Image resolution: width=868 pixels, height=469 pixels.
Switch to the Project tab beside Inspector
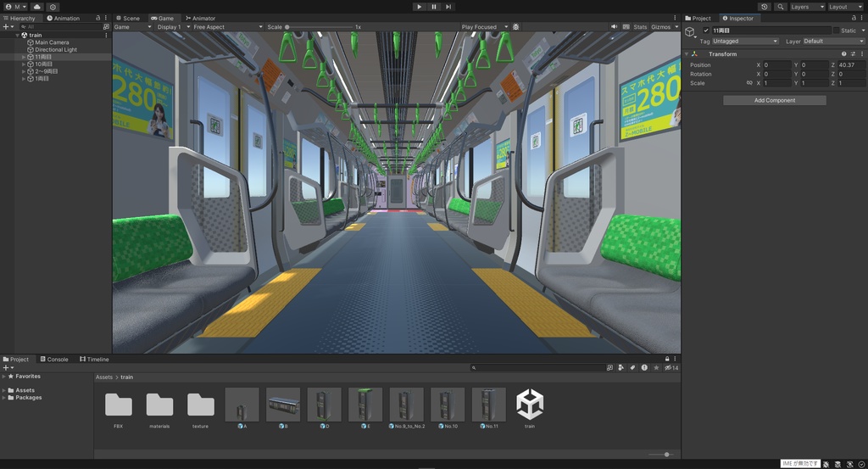pyautogui.click(x=698, y=19)
